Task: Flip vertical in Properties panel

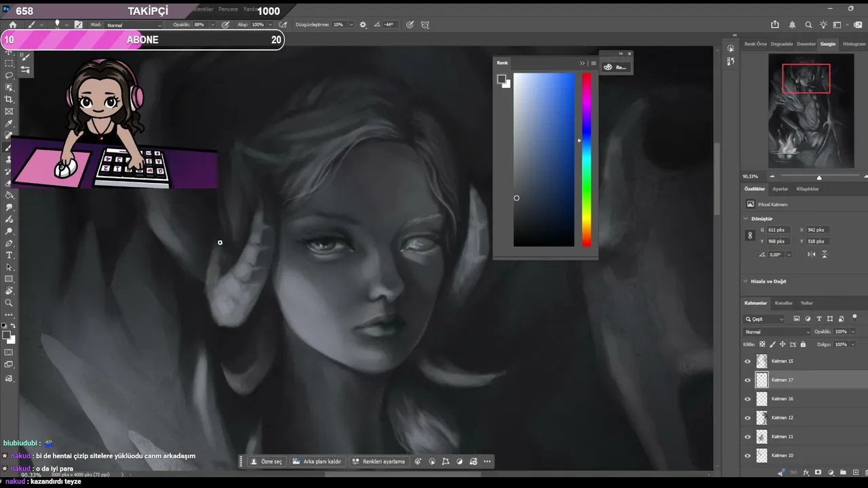Action: (x=825, y=254)
